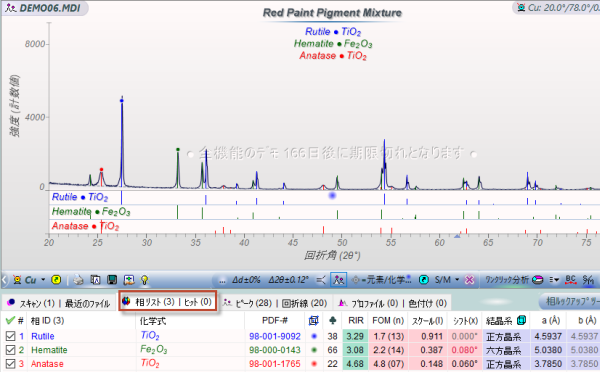Viewport: 600px width, 372px height.
Task: Click the Δd±0% tolerance setting
Action: pyautogui.click(x=246, y=280)
